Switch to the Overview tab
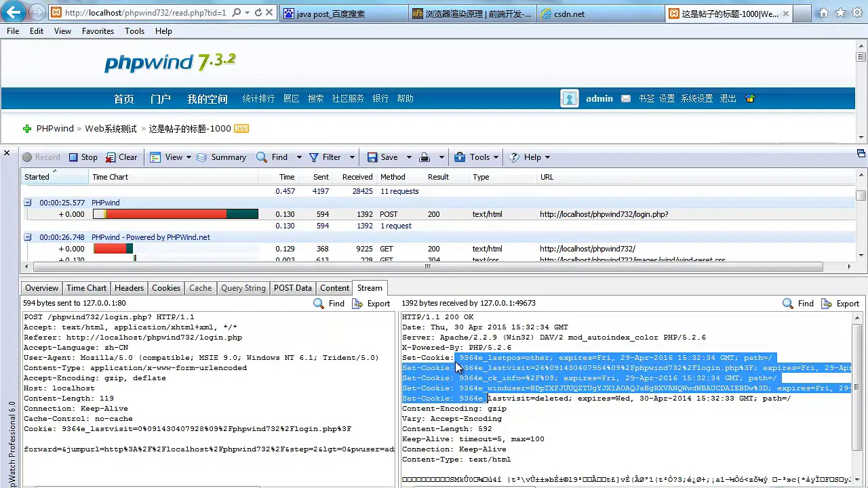The width and height of the screenshot is (868, 488). (x=42, y=288)
